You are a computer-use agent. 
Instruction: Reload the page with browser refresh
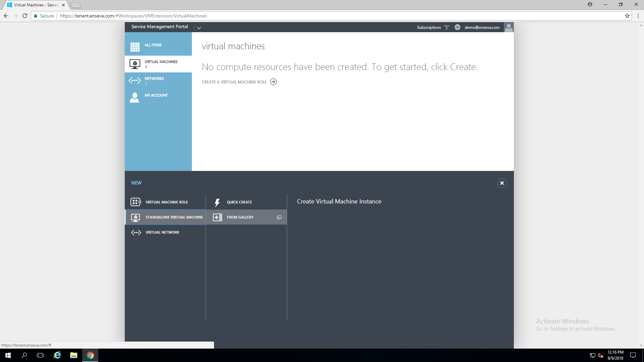[x=25, y=16]
